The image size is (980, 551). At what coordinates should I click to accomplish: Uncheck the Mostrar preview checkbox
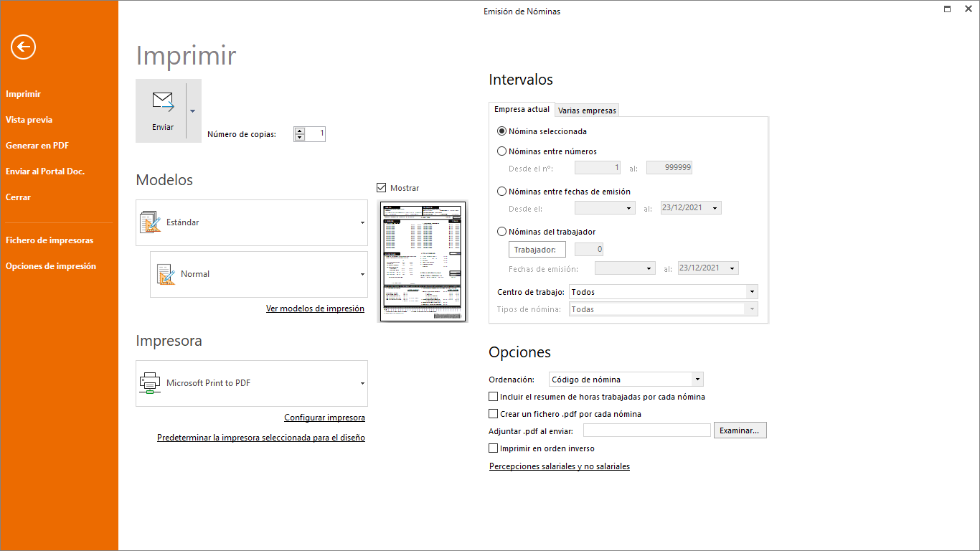point(382,188)
